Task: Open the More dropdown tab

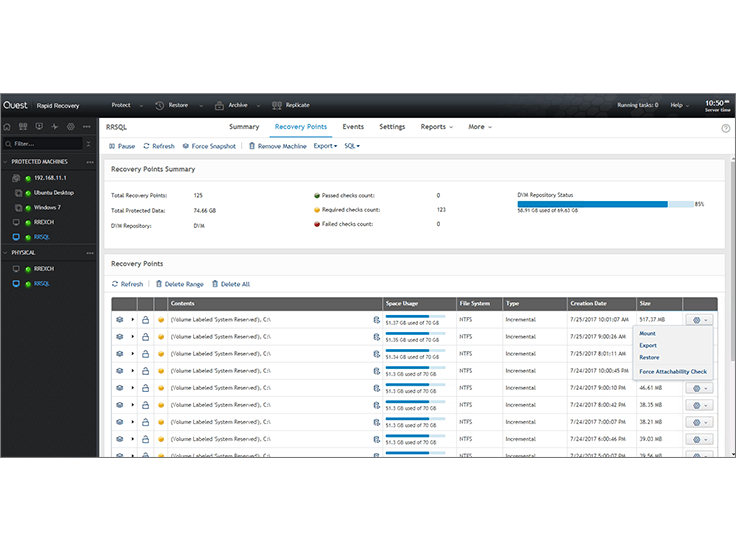Action: tap(480, 127)
